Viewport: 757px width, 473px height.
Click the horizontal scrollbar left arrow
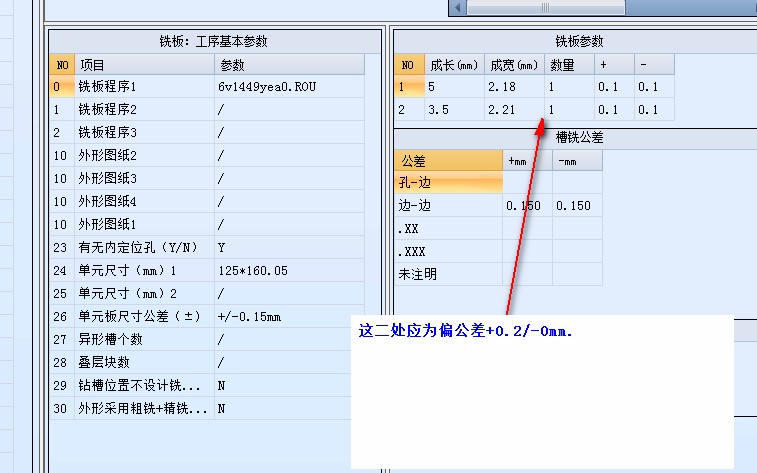tap(458, 8)
